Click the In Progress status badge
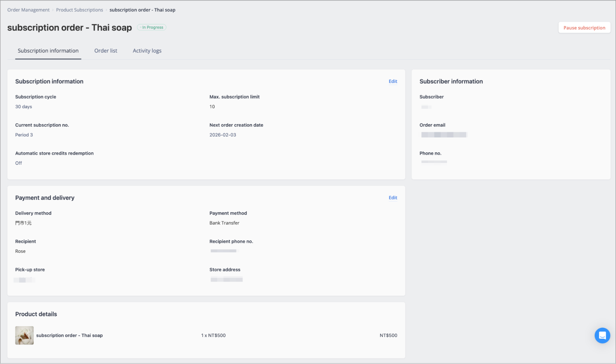This screenshot has height=364, width=616. pos(152,27)
